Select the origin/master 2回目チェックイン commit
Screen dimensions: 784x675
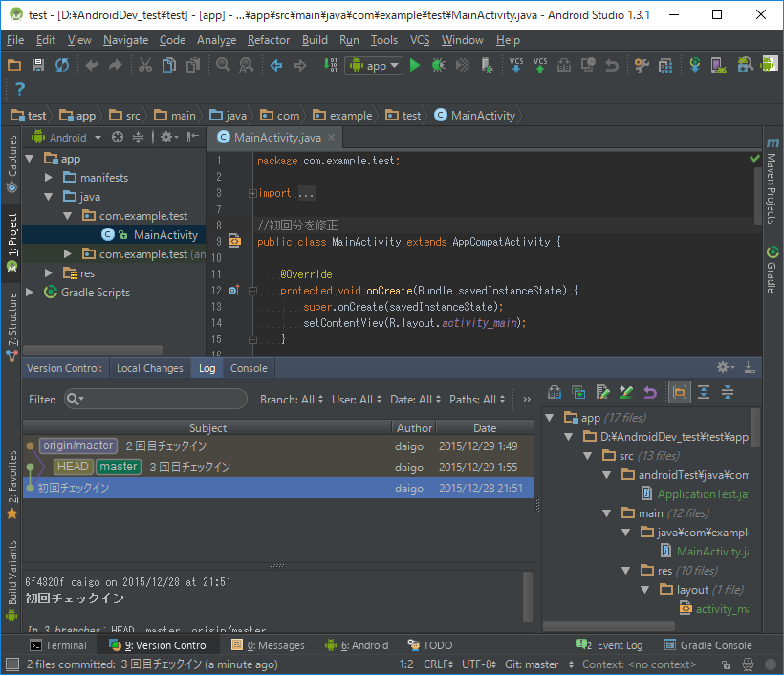click(278, 446)
